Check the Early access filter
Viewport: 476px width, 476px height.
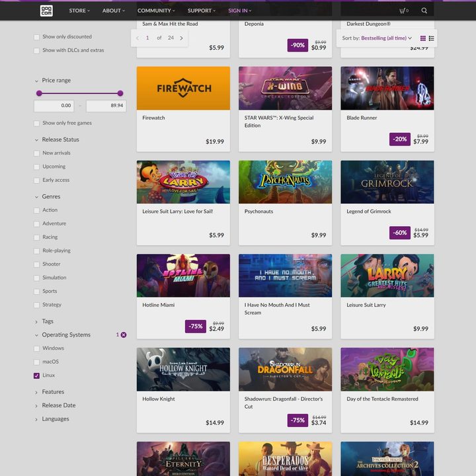36,180
